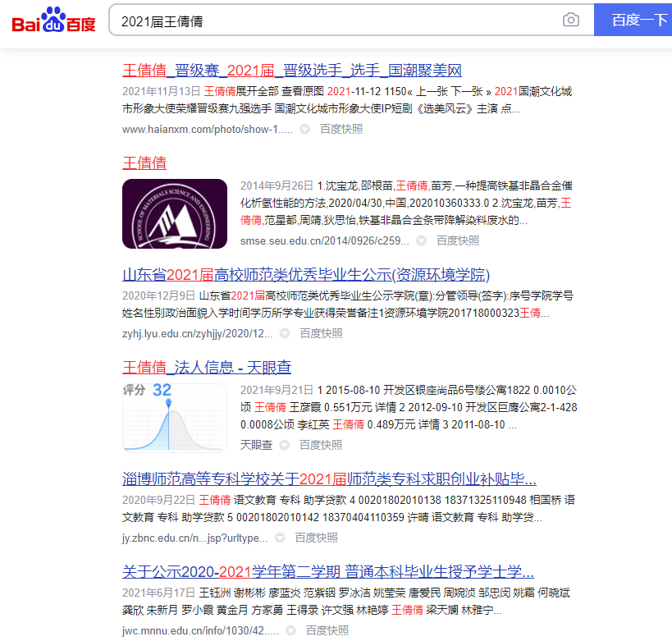Click snippet starting 2014年9月26日 1.沈宝龙
Screen dimensions: 672x641
tap(406, 203)
